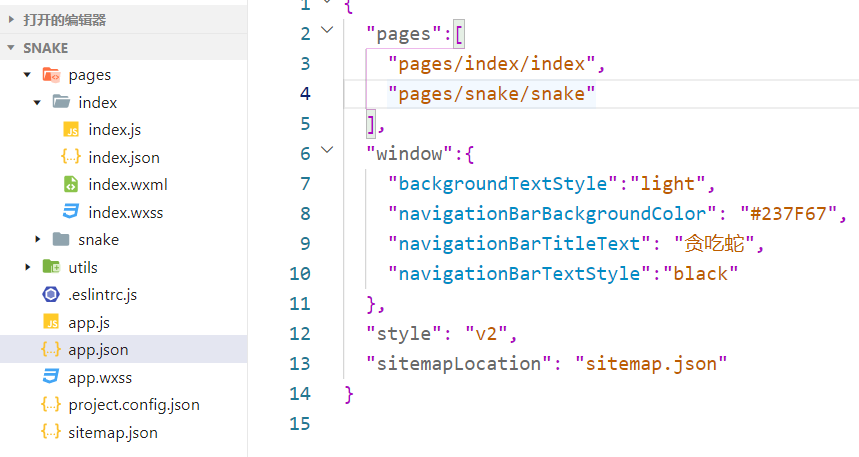Click the "black" value on line 10
This screenshot has height=457, width=859.
click(701, 273)
